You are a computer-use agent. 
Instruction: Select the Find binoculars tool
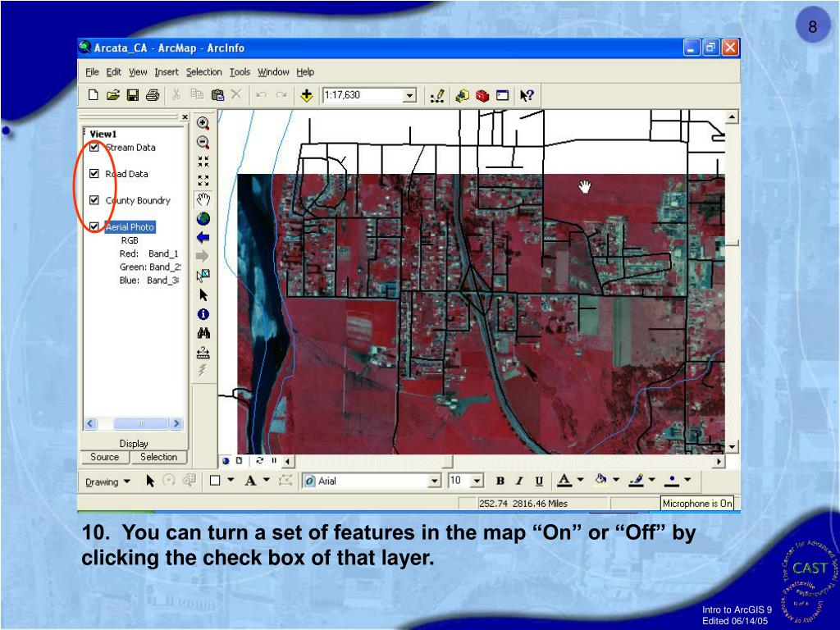(203, 333)
